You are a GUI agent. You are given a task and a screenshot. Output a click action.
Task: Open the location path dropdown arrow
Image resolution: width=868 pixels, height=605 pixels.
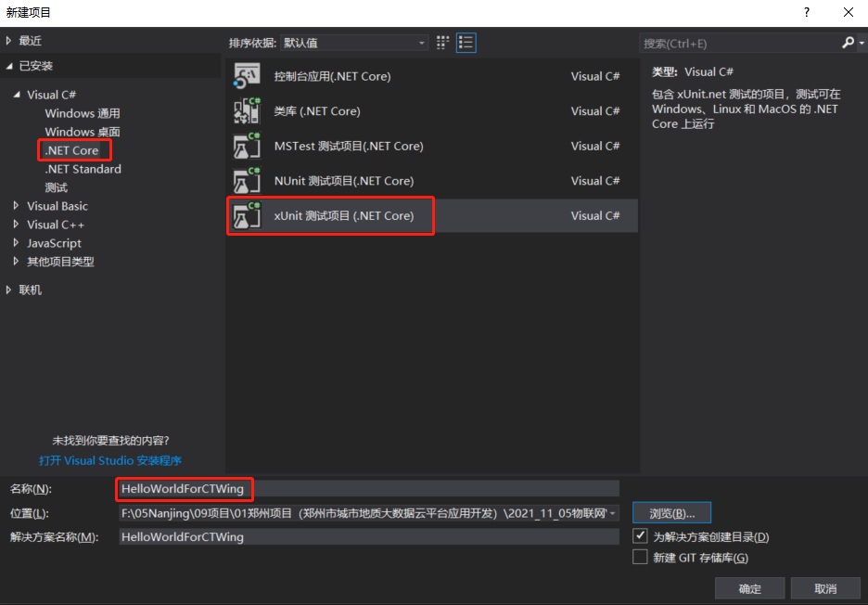click(612, 513)
